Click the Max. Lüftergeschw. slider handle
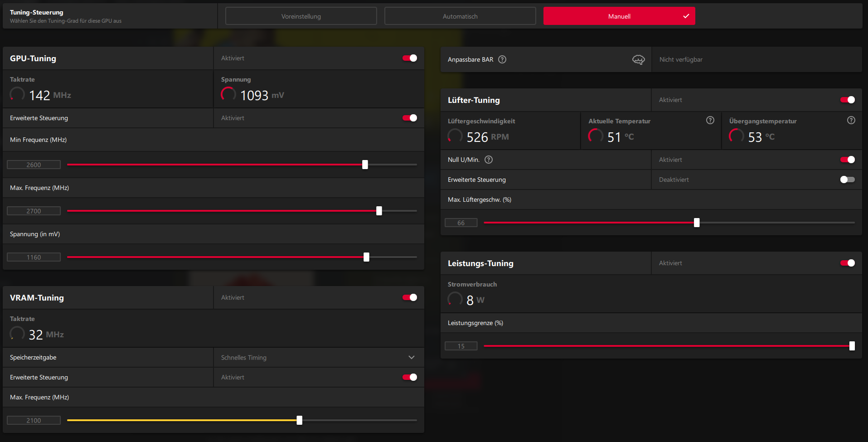This screenshot has width=868, height=442. click(x=697, y=223)
